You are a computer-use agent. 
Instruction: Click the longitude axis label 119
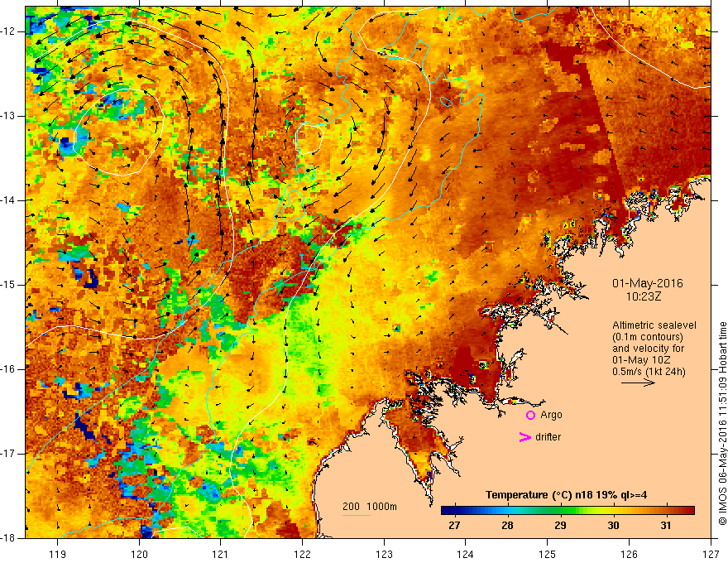click(x=58, y=554)
